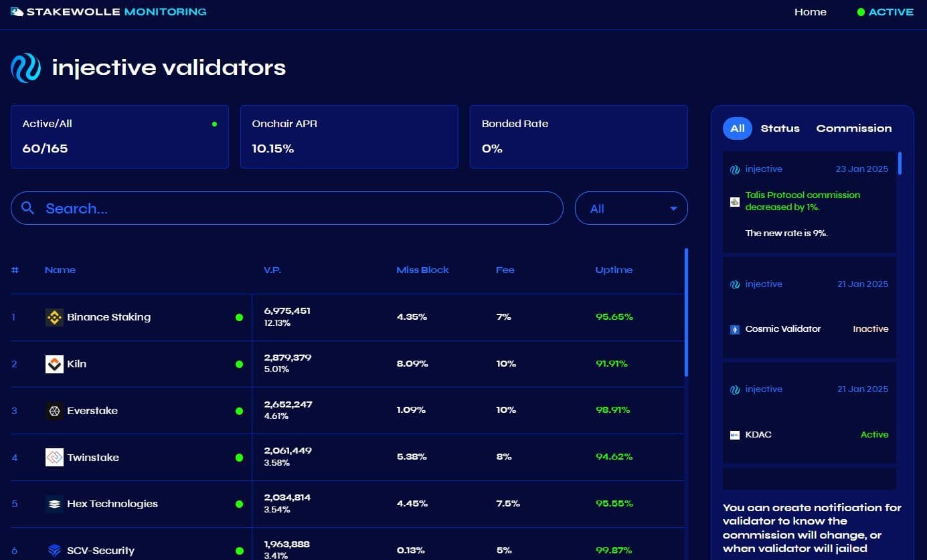927x560 pixels.
Task: Click the magnifier icon in search bar
Action: click(x=28, y=208)
